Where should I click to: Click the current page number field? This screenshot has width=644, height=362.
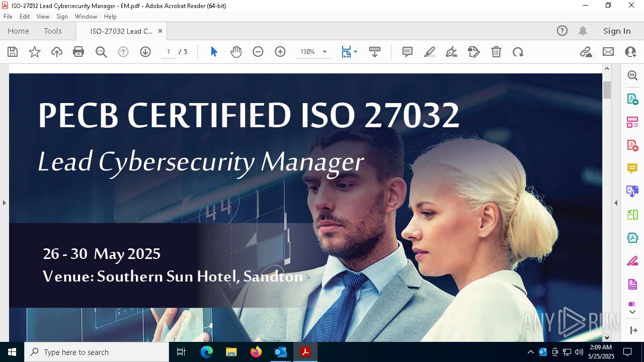tap(169, 52)
